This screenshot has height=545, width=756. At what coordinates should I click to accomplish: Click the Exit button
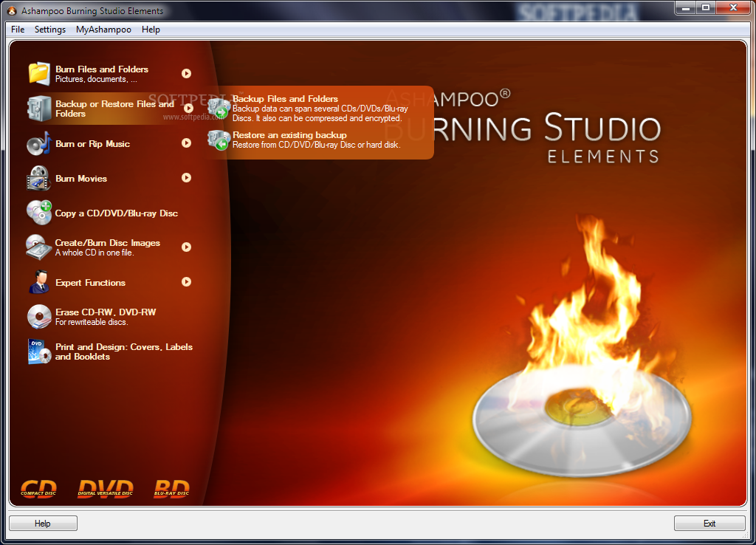[x=709, y=524]
